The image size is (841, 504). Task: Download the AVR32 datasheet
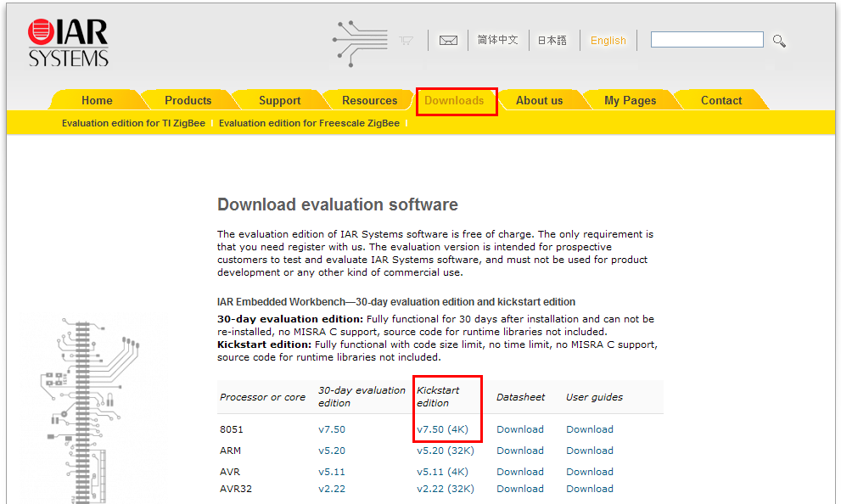pos(520,489)
